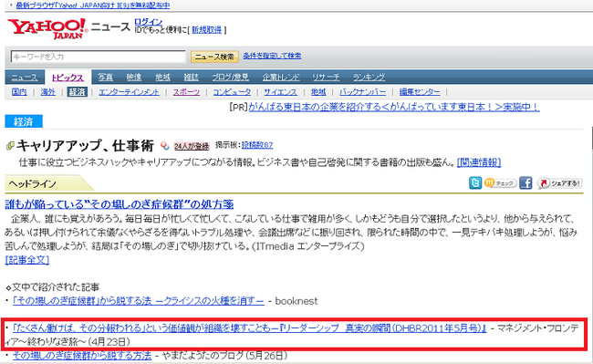Select the スポーツ category

pos(186,92)
